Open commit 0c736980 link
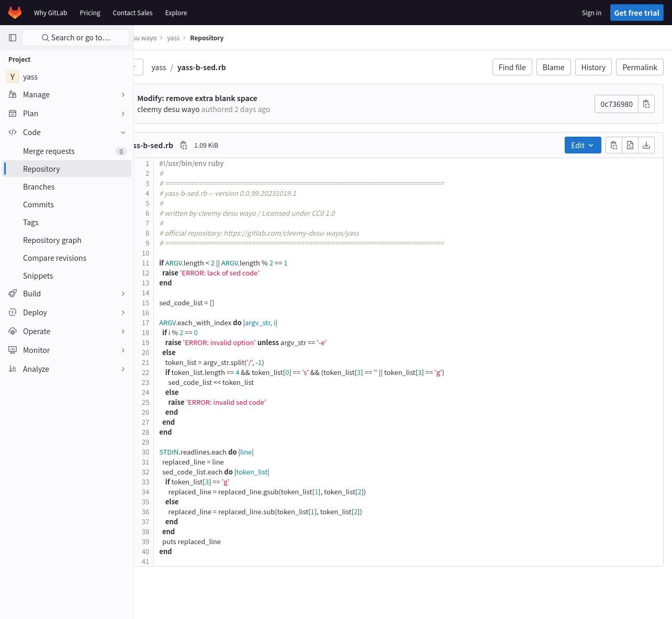 pyautogui.click(x=617, y=104)
